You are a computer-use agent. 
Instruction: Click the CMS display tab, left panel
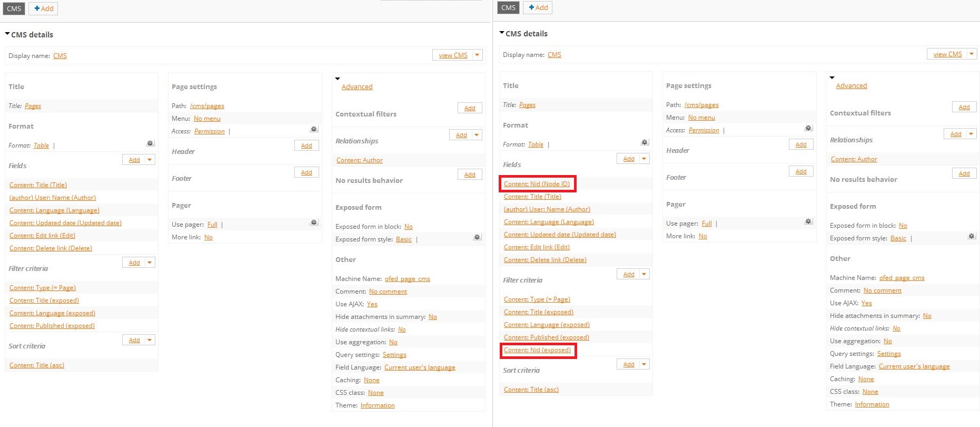pos(14,8)
